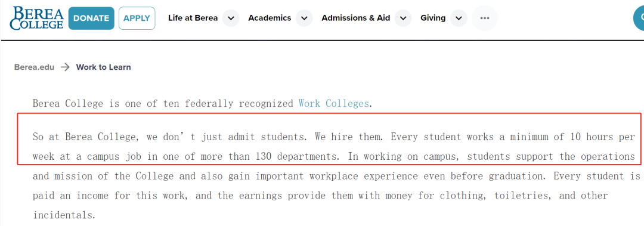Image resolution: width=644 pixels, height=226 pixels.
Task: Open the three-dots more menu
Action: (485, 18)
